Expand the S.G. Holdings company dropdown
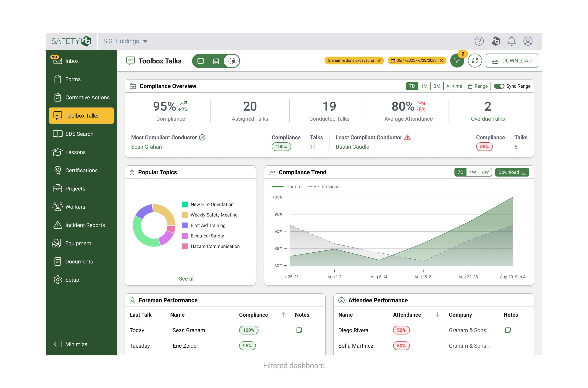The width and height of the screenshot is (588, 388). pos(145,41)
